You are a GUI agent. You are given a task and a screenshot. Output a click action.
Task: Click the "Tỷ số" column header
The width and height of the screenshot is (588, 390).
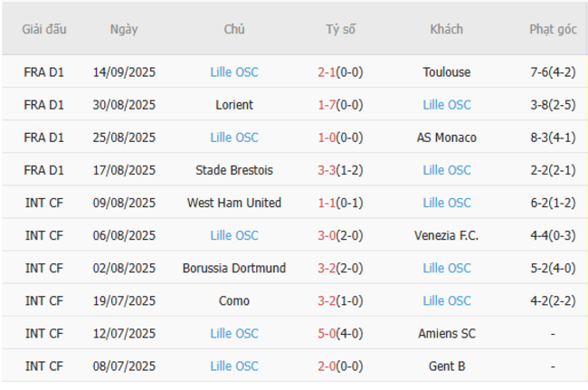(x=341, y=29)
